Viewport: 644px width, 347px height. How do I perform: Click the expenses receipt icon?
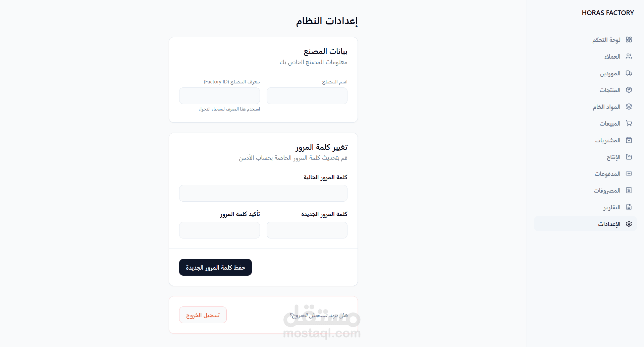tap(629, 190)
